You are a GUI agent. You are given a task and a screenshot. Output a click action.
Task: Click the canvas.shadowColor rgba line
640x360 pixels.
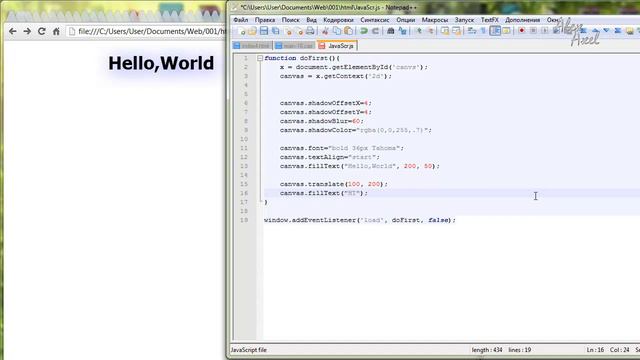(x=356, y=130)
